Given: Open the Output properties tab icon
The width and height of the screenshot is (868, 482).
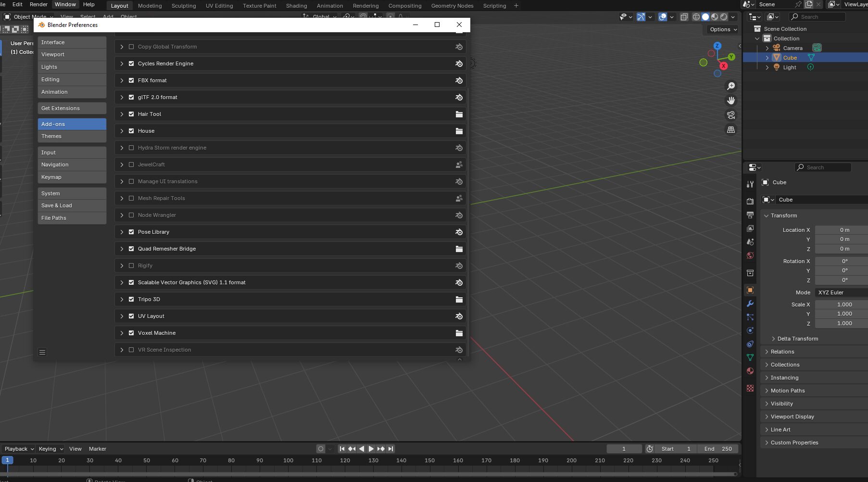Looking at the screenshot, I should [750, 215].
